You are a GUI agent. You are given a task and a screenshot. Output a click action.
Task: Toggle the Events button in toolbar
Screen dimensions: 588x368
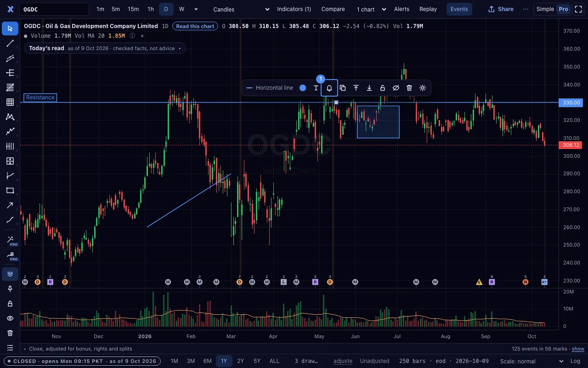click(x=459, y=9)
